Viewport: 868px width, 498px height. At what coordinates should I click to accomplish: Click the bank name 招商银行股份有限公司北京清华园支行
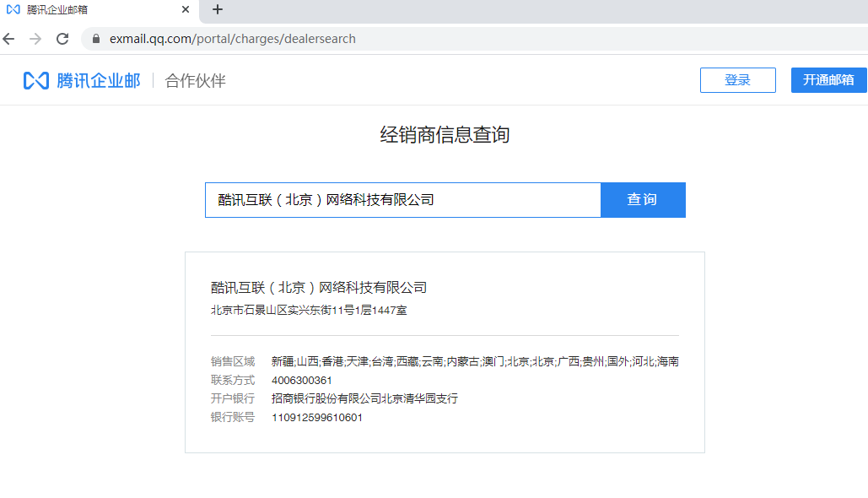[x=364, y=398]
